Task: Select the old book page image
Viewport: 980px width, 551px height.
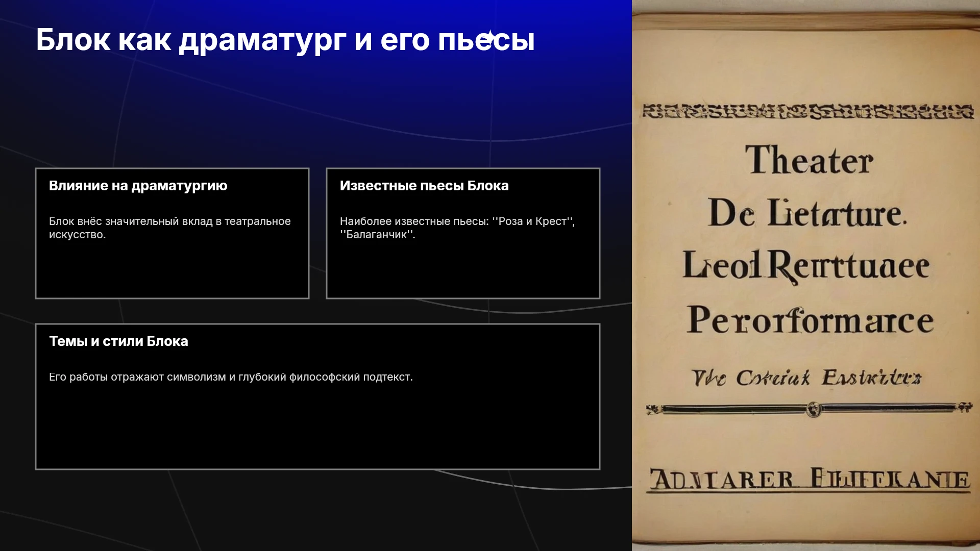Action: pyautogui.click(x=806, y=275)
